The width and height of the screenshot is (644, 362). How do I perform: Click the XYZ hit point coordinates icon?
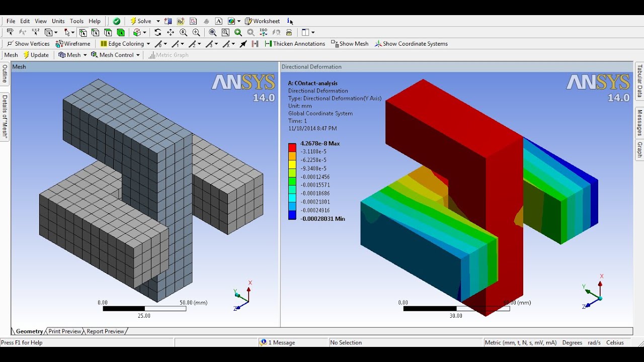click(x=36, y=32)
